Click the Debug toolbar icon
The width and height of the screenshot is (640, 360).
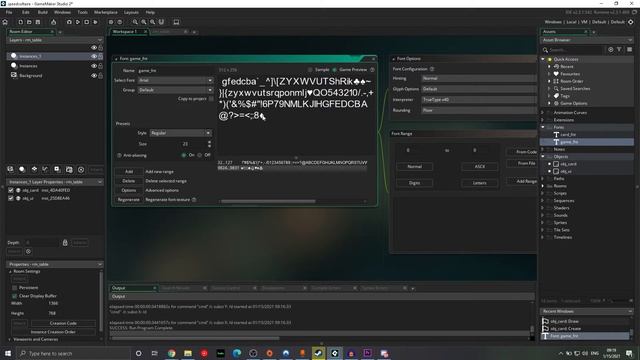pos(69,22)
